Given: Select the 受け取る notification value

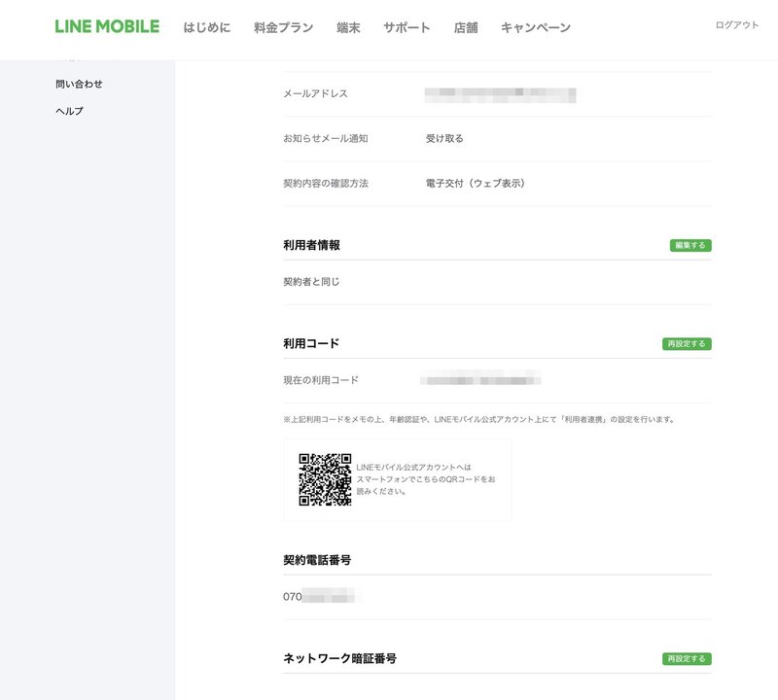Looking at the screenshot, I should [444, 138].
